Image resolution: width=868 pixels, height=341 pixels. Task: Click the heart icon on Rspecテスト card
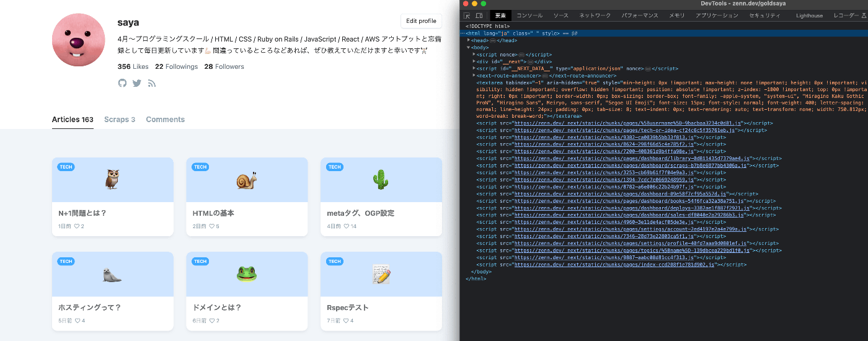point(345,321)
